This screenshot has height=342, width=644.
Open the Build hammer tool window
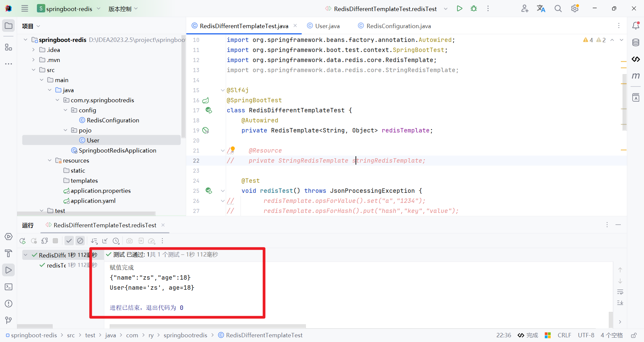(9, 253)
